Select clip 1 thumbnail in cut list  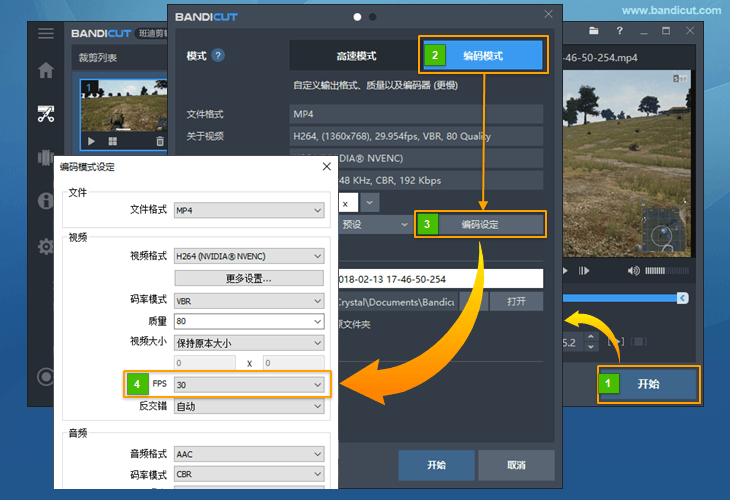click(x=124, y=105)
